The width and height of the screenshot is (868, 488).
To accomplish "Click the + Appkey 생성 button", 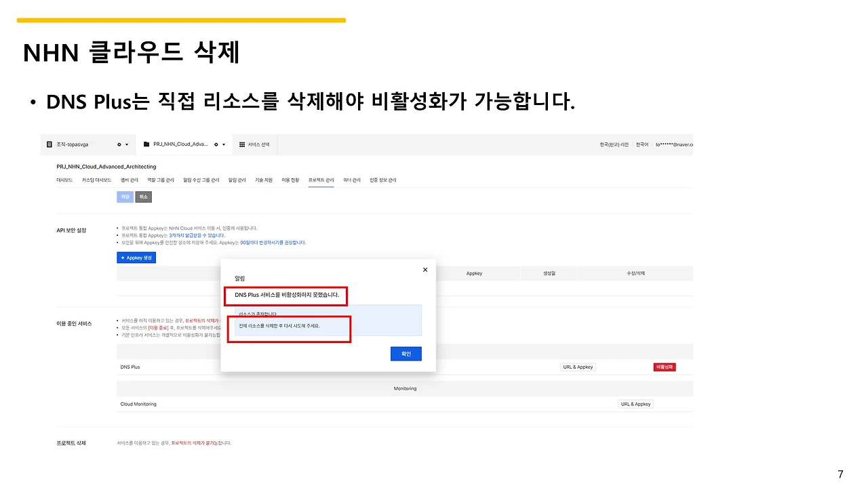I will point(136,258).
